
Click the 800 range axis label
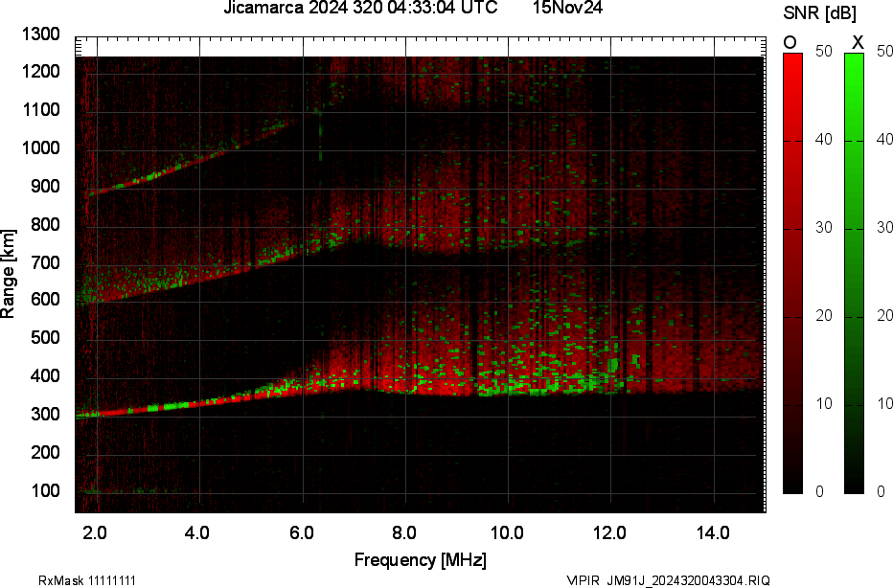(x=45, y=224)
